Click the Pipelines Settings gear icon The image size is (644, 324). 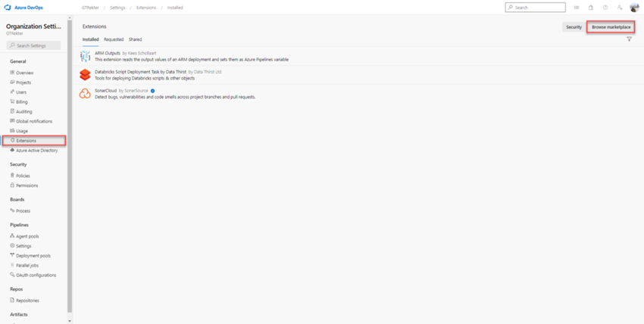click(12, 246)
